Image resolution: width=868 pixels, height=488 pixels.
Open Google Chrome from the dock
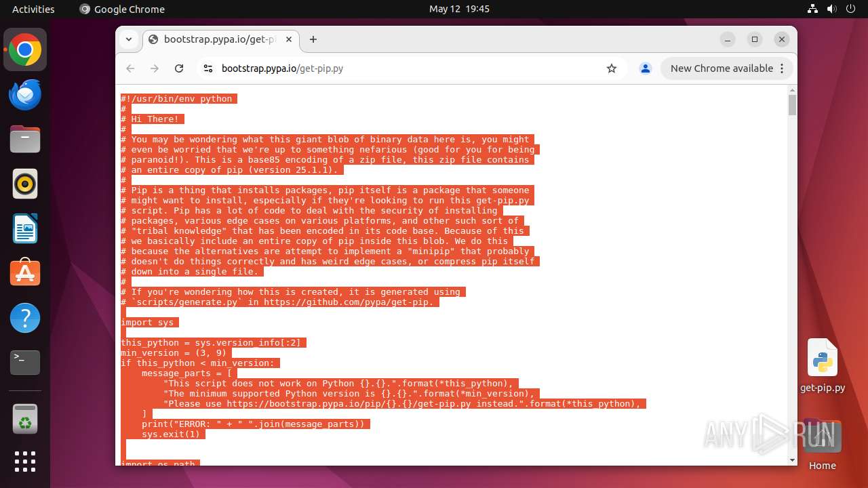coord(25,50)
